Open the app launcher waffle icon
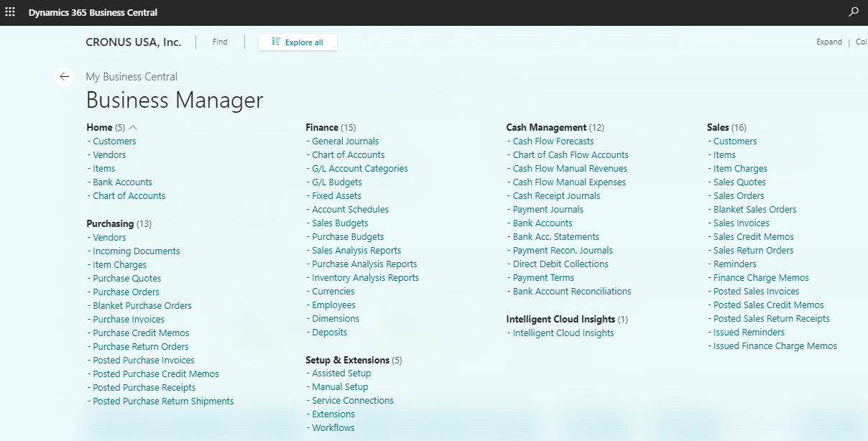868x441 pixels. [10, 12]
